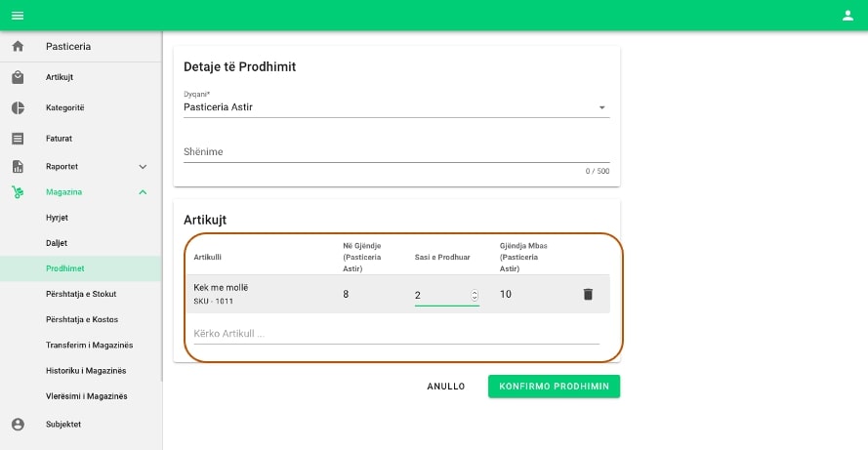Open the hamburger navigation menu
Image resolution: width=868 pixels, height=450 pixels.
[x=18, y=16]
